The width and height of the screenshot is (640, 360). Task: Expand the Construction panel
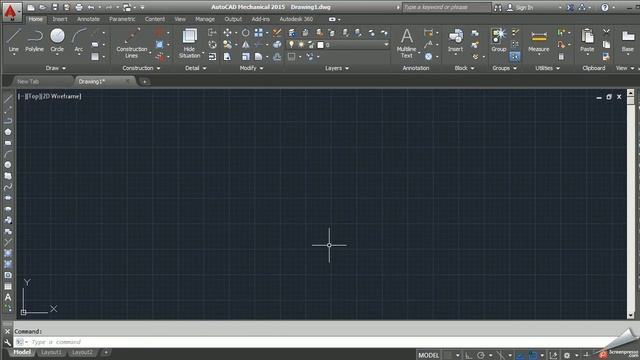click(x=141, y=68)
